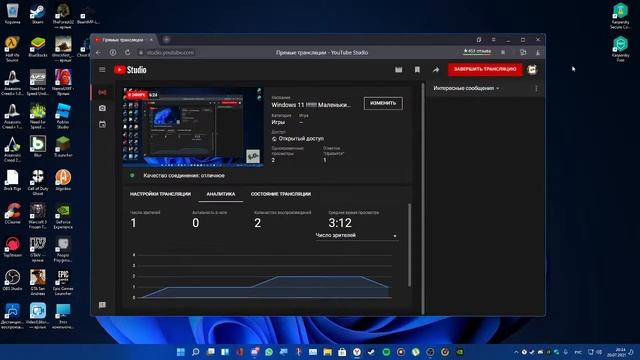Open the viewer count metric dropdown
Screen dimensions: 640x360
[x=356, y=236]
